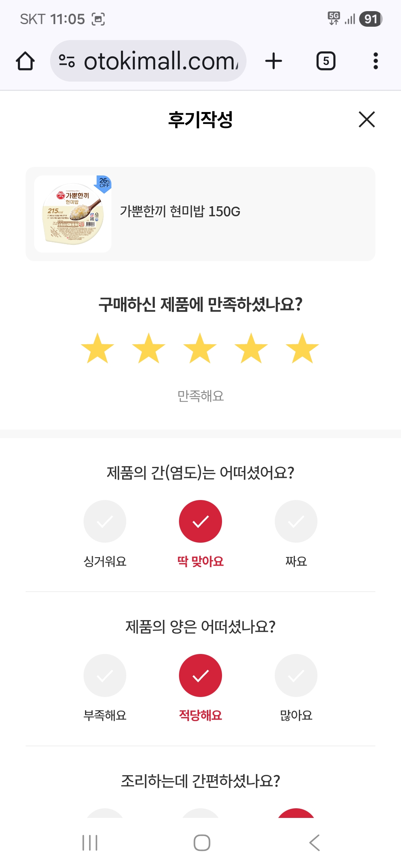Close the 후기작성 review form

pos(367,119)
